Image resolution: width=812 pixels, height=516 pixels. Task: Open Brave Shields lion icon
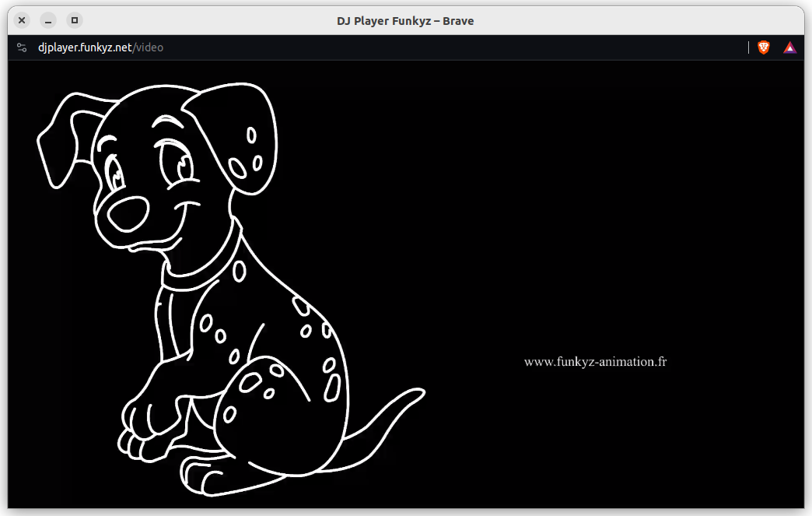tap(763, 47)
